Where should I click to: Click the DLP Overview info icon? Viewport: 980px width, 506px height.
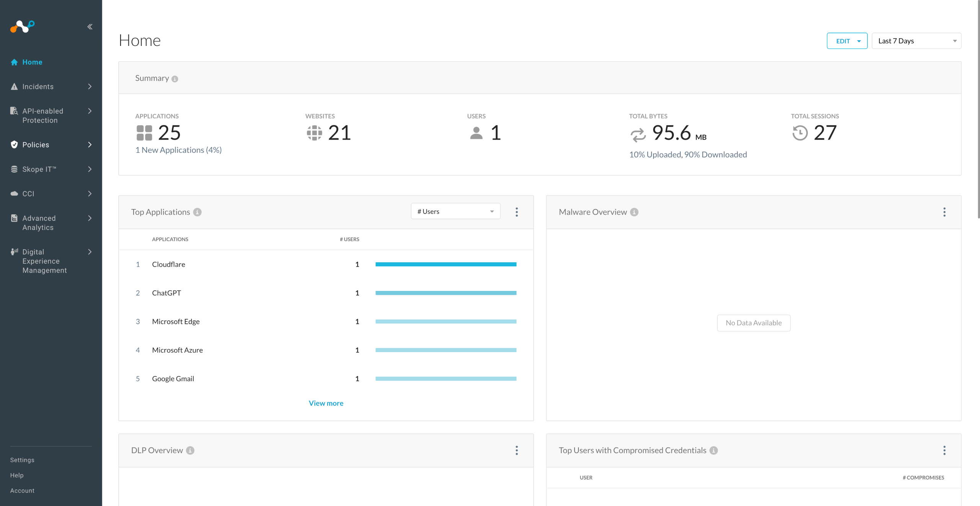[190, 451]
